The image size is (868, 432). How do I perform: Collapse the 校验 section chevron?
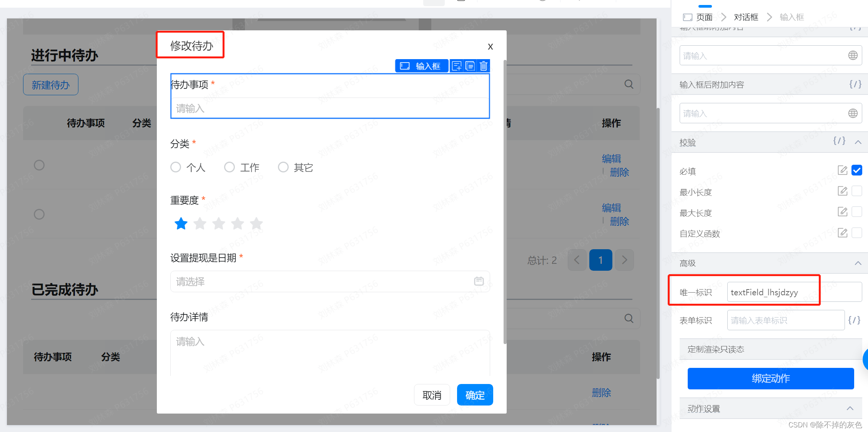[858, 142]
